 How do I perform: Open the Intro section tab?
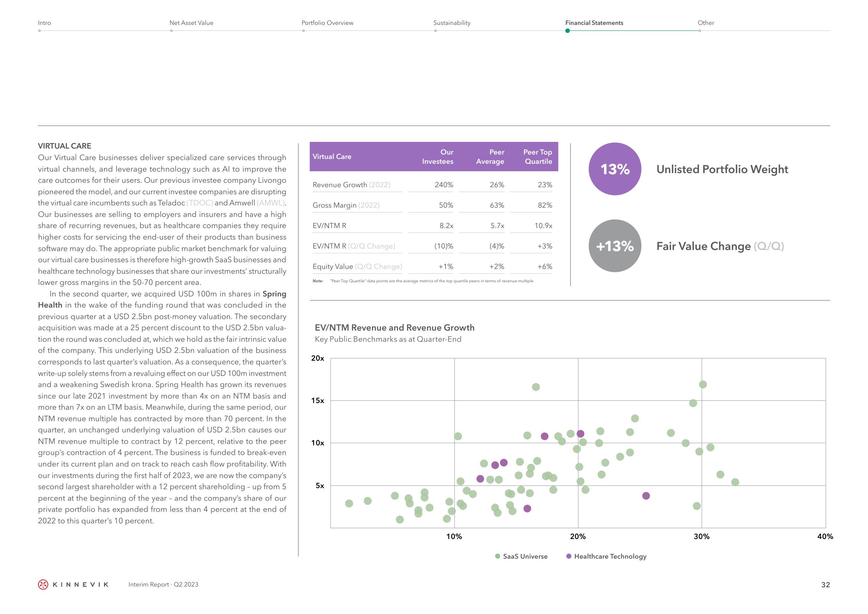pyautogui.click(x=44, y=23)
